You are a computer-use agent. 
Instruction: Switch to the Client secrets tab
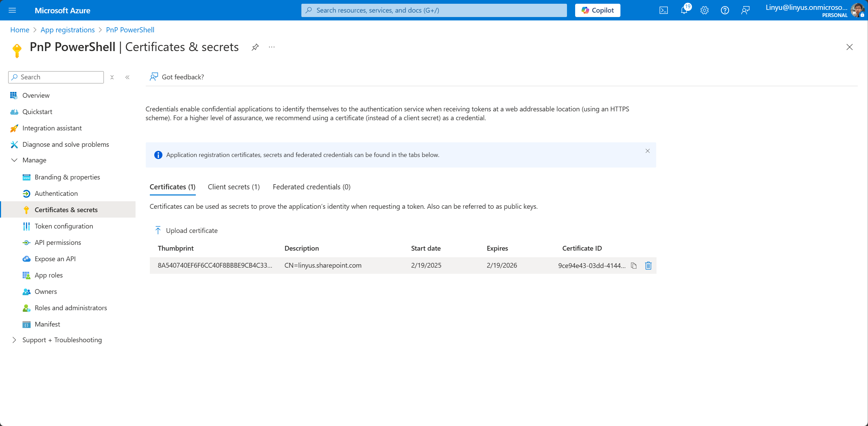234,187
